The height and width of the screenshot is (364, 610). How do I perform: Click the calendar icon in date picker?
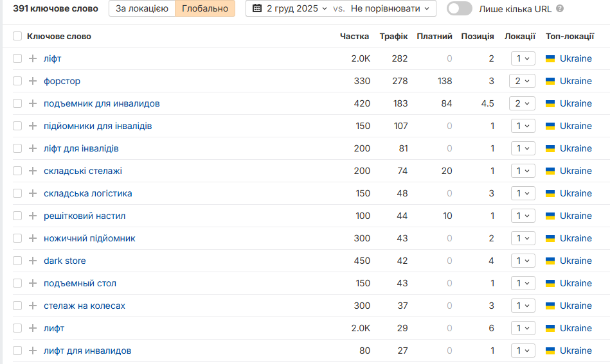tap(257, 8)
